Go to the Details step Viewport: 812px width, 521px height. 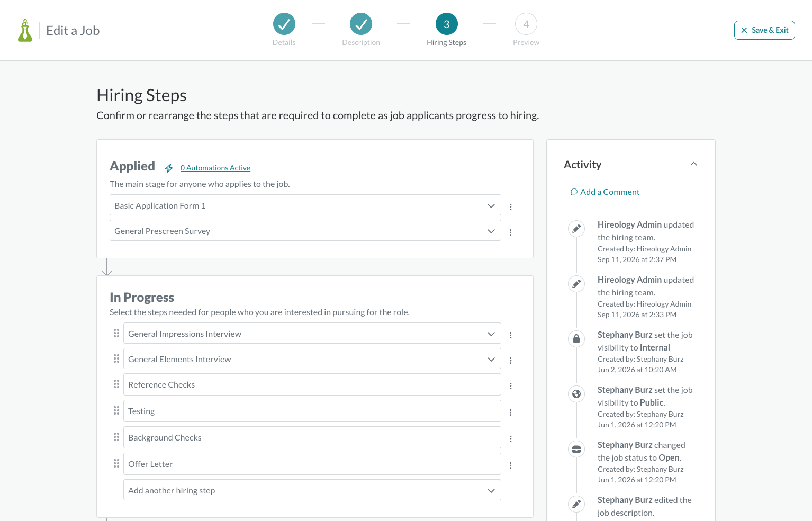[x=284, y=24]
